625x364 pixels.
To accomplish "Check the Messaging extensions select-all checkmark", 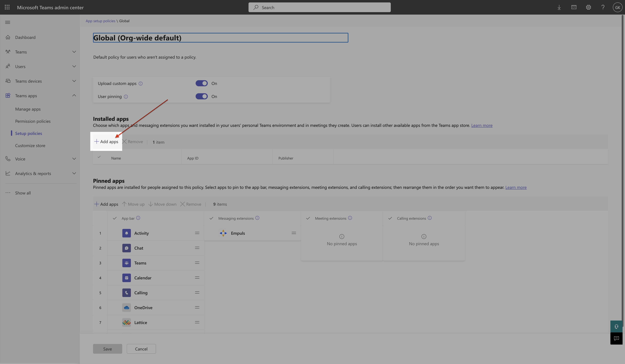I will [x=211, y=218].
